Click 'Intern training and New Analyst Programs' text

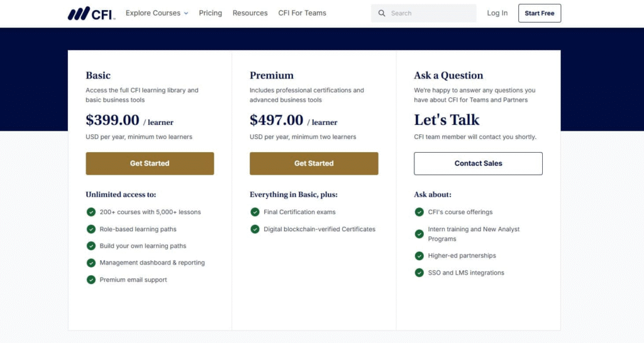(474, 234)
